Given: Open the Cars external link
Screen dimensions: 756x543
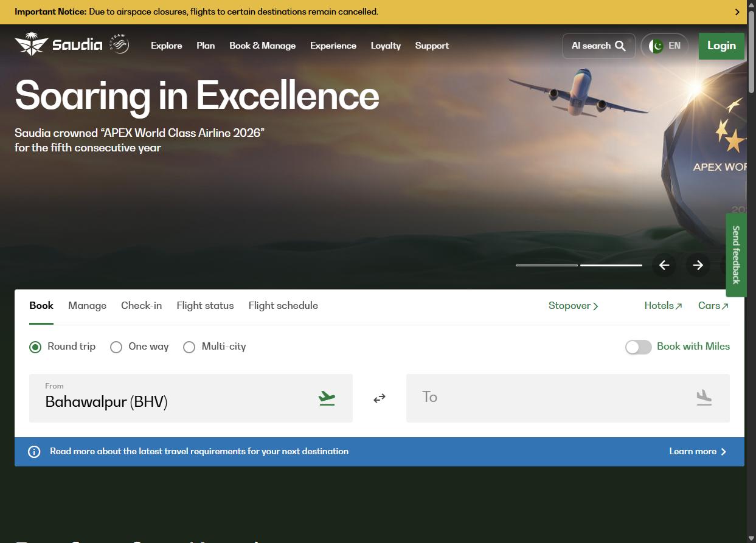Looking at the screenshot, I should 713,306.
